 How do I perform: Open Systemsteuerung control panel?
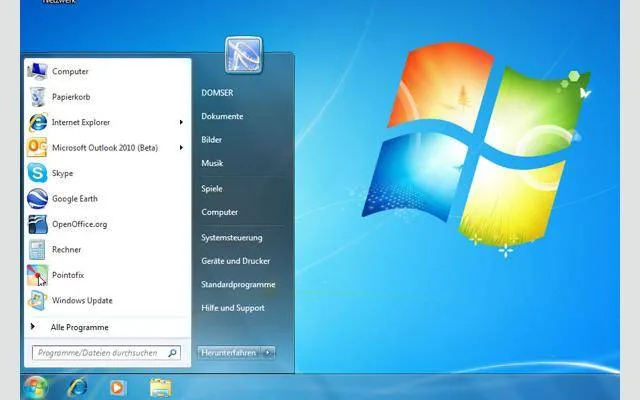[232, 238]
